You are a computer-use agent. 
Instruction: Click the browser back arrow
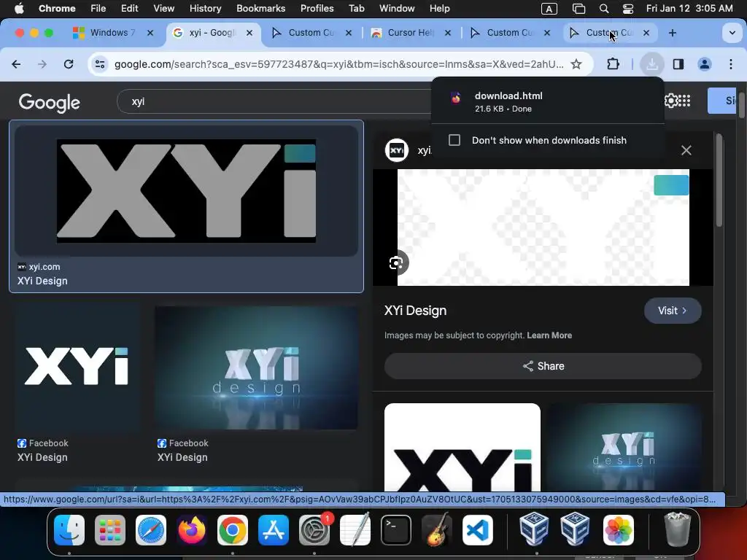click(16, 64)
